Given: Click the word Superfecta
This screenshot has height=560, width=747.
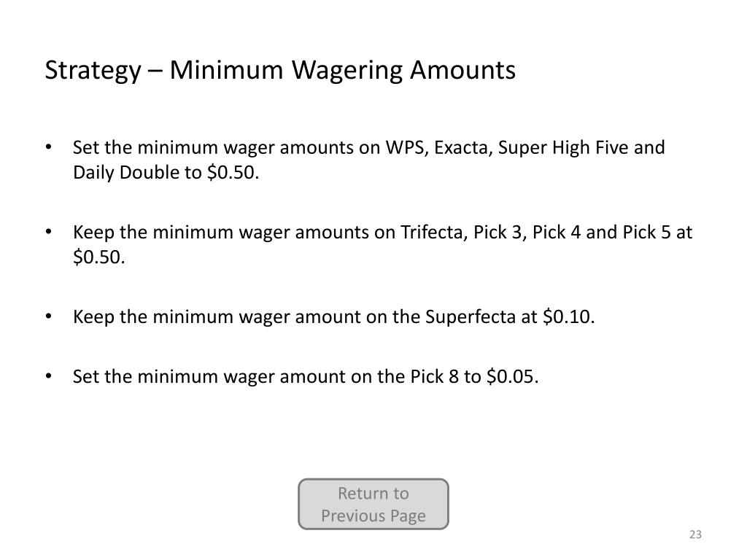Looking at the screenshot, I should coord(470,316).
